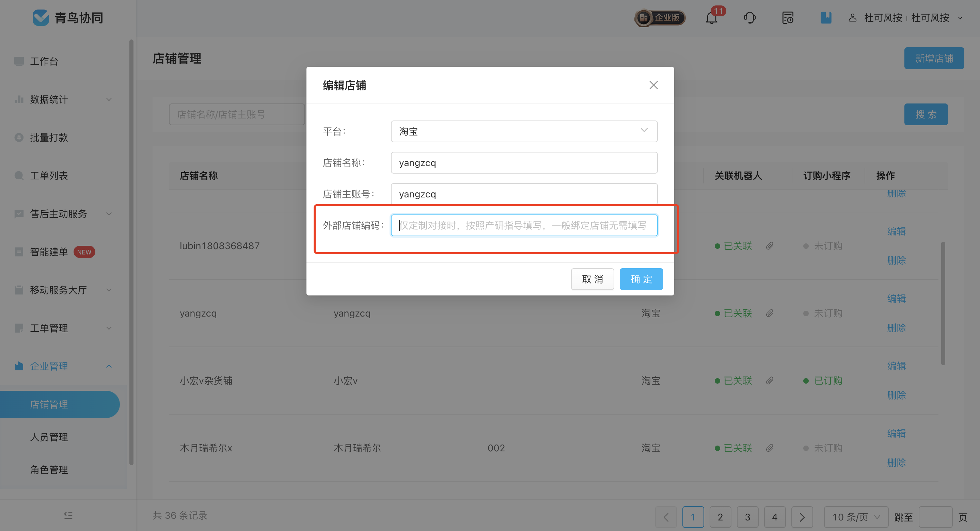The image size is (980, 531).
Task: Open the 企业版 badge
Action: [x=660, y=17]
